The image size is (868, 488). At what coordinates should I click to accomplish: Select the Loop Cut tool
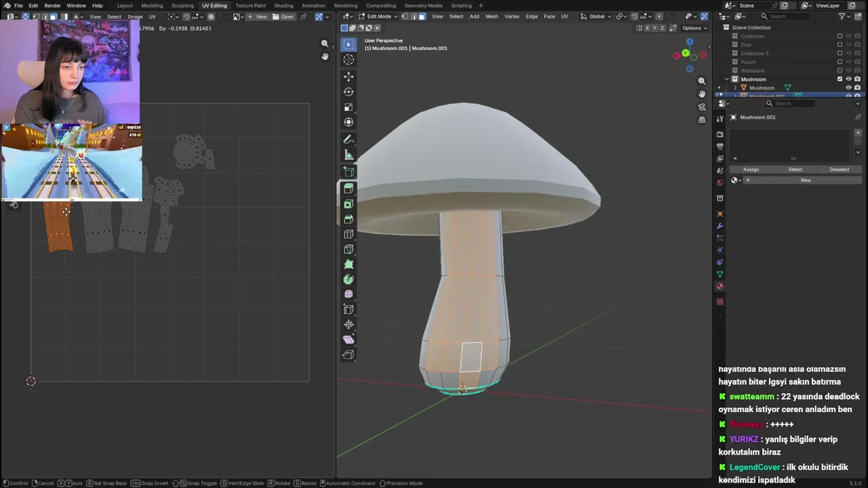click(x=349, y=234)
